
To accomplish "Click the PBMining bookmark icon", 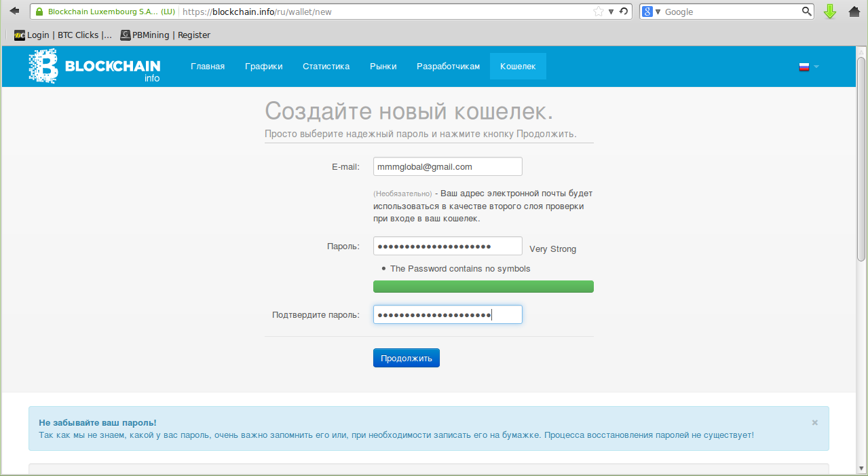I will (x=124, y=35).
